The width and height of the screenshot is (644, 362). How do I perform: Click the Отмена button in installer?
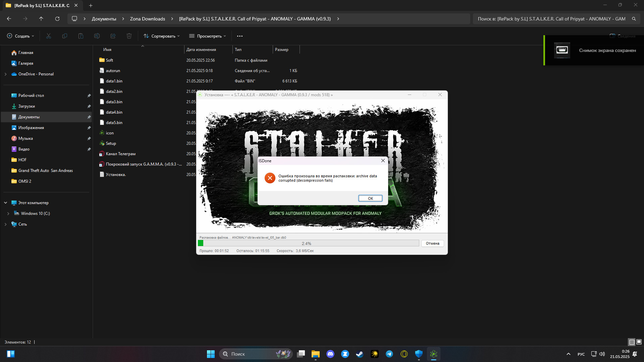[432, 244]
